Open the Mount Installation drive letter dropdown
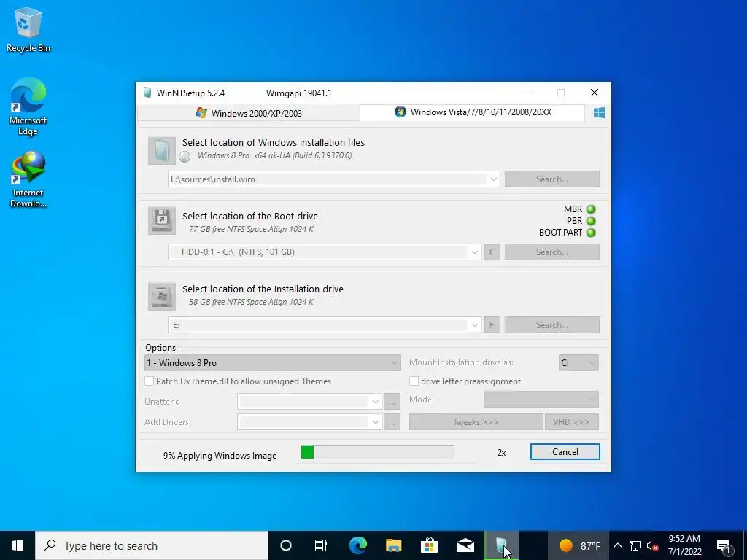The width and height of the screenshot is (747, 560). pyautogui.click(x=578, y=363)
